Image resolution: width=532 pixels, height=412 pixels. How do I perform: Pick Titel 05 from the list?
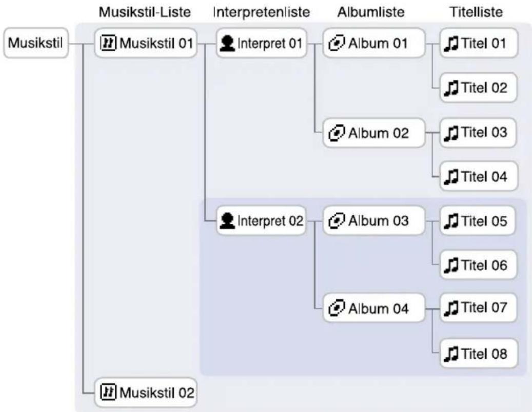478,221
